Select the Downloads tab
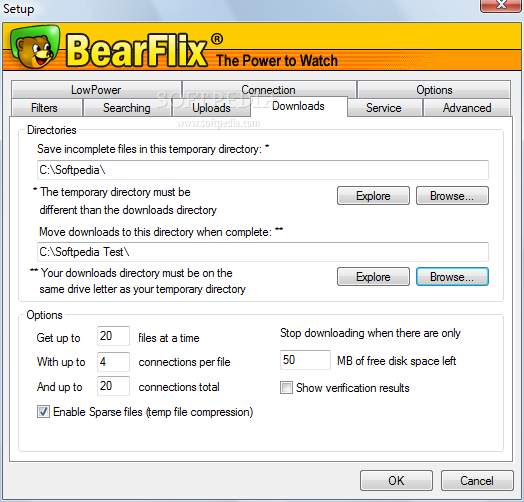The image size is (524, 502). tap(298, 106)
